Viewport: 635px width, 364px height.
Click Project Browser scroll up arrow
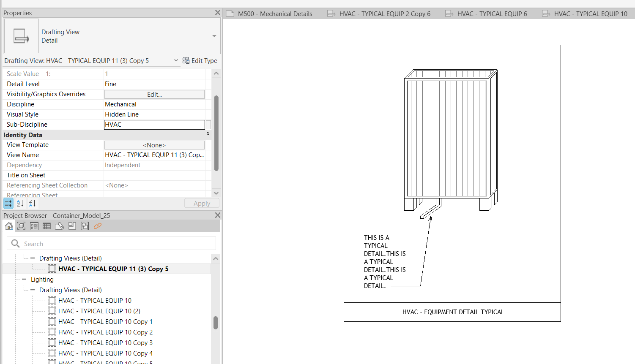(216, 258)
